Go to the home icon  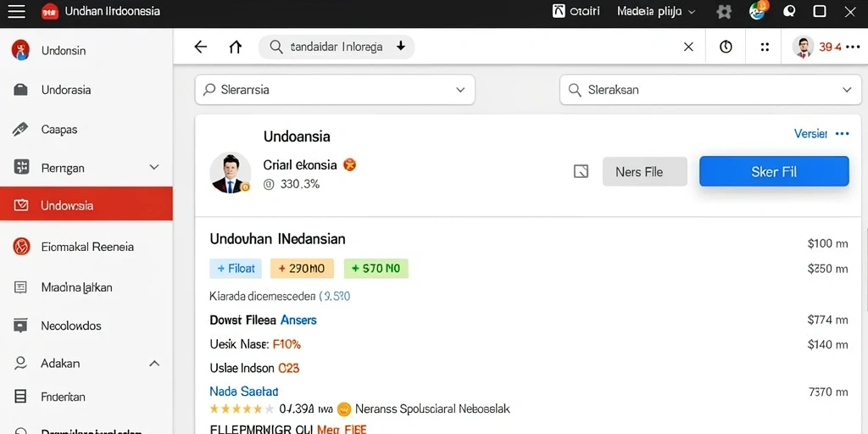pyautogui.click(x=236, y=47)
